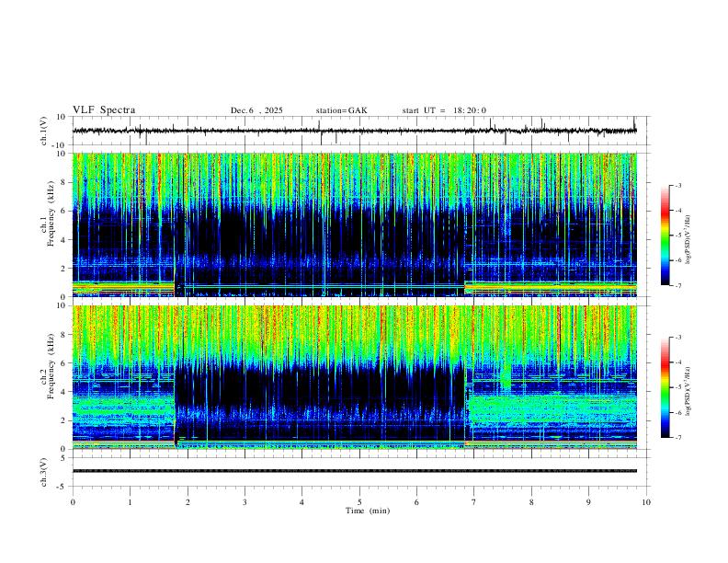Click the '-7' label on ch.1 colorbar

678,285
